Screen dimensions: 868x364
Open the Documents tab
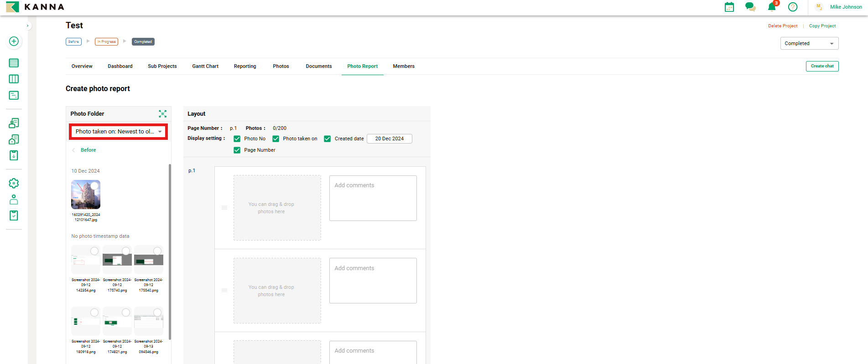(x=318, y=67)
